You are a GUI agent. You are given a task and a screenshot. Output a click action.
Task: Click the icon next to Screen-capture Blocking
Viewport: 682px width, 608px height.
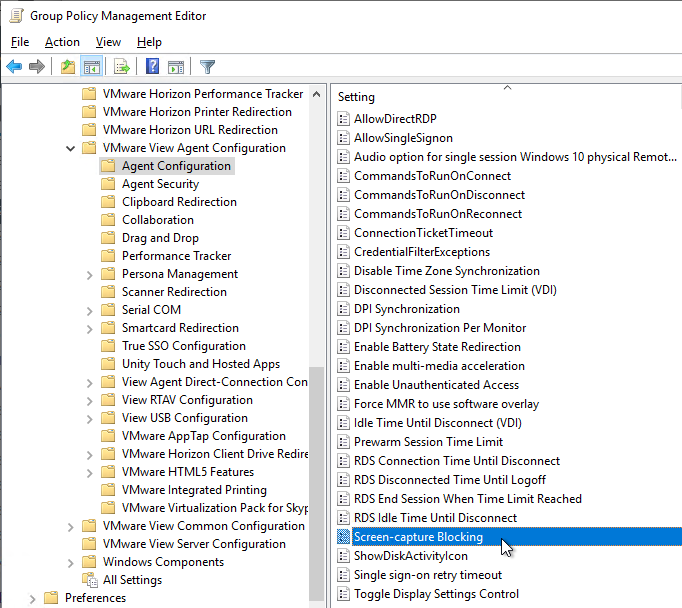[344, 537]
